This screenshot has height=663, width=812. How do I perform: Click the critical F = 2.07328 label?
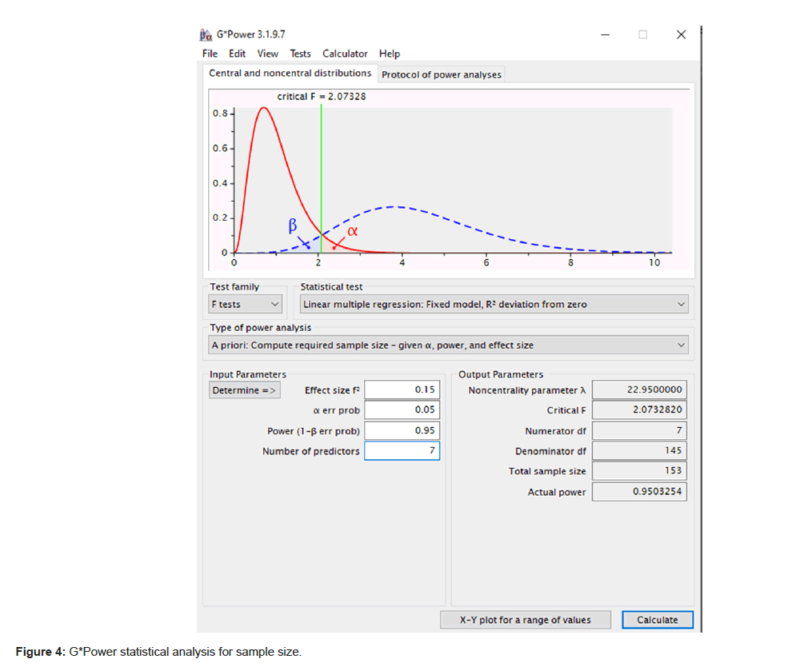[x=321, y=97]
